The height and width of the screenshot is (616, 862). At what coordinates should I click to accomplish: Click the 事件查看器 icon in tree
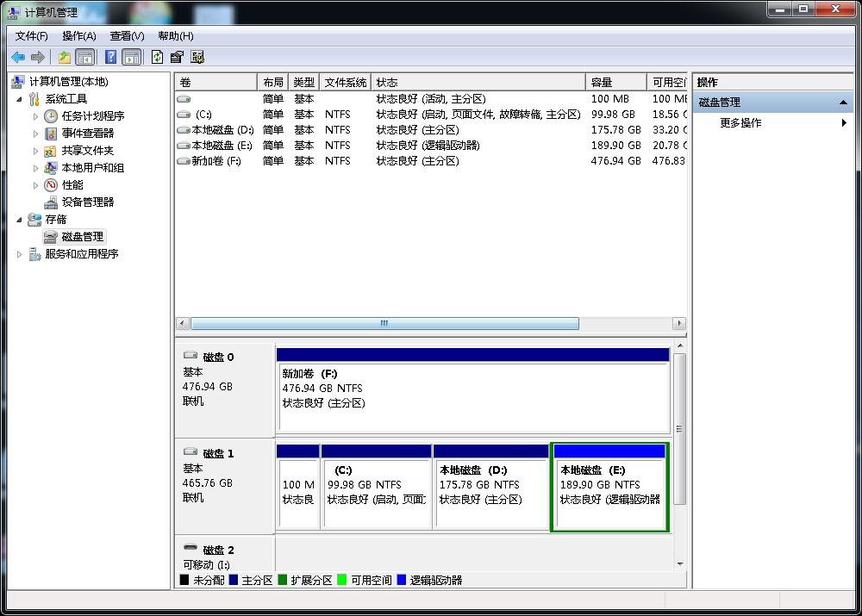(x=52, y=133)
